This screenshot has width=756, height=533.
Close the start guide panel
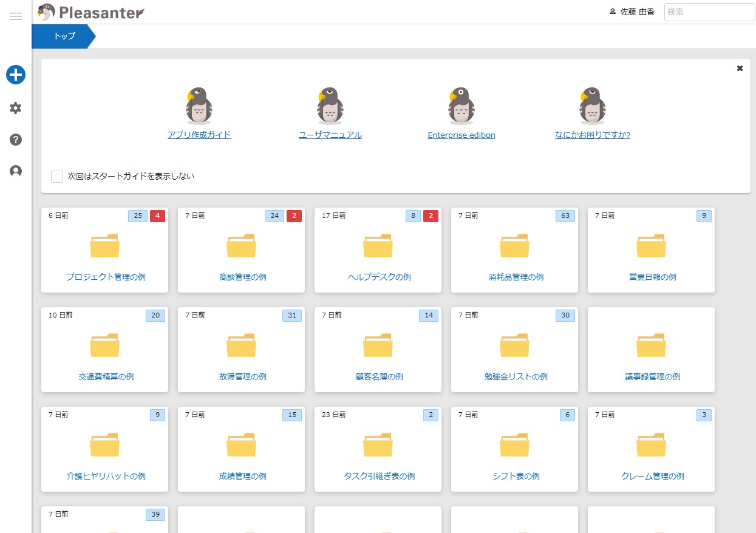[740, 69]
